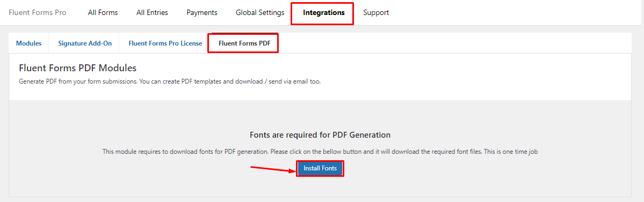Open the All Forms menu item
This screenshot has width=644, height=202.
click(x=103, y=13)
